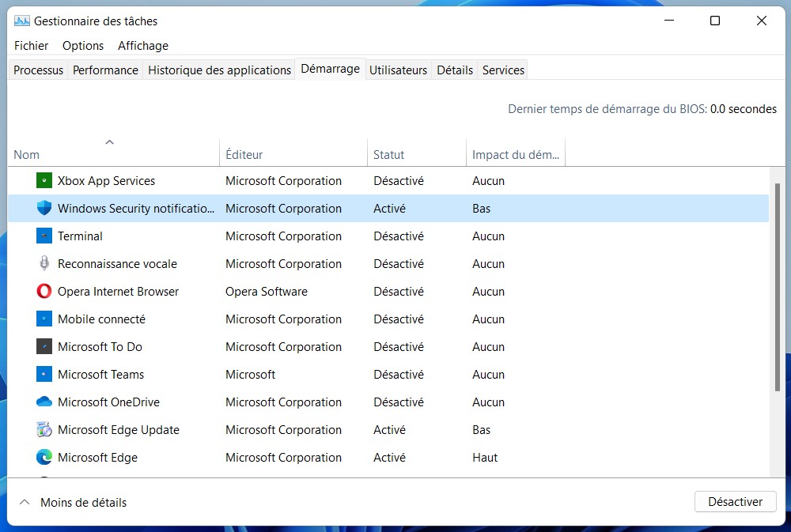Click the Task Manager title bar icon
The image size is (791, 532).
click(21, 21)
